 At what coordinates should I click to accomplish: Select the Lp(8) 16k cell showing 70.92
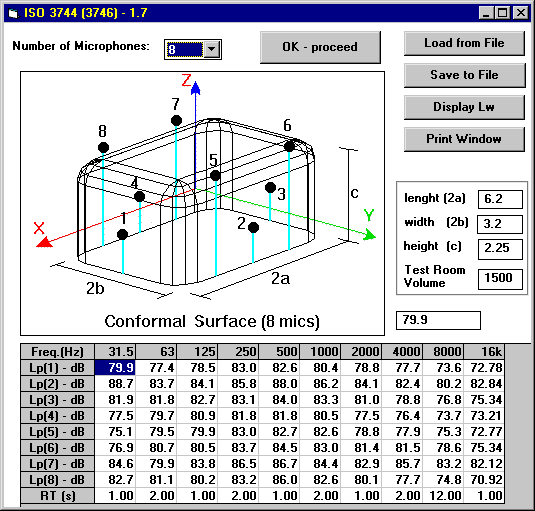pyautogui.click(x=484, y=480)
